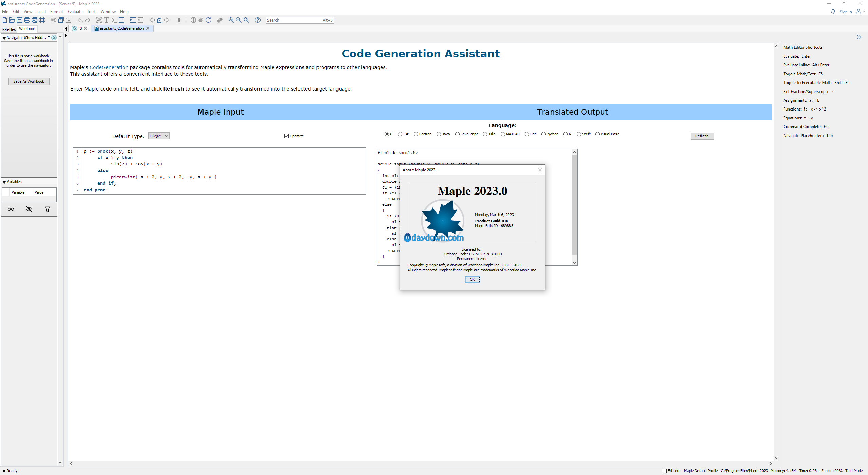Open the Default Type integer dropdown
The height and width of the screenshot is (475, 868).
tap(159, 136)
